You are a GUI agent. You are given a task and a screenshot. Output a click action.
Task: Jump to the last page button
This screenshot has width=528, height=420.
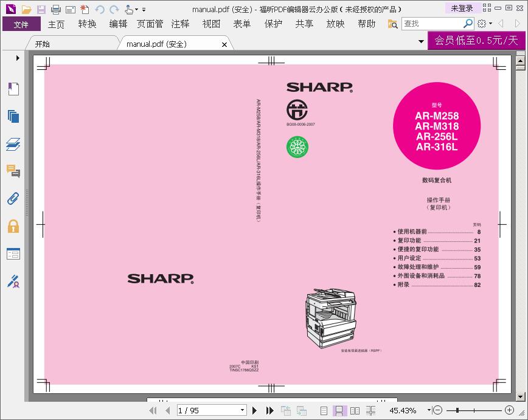click(x=269, y=410)
